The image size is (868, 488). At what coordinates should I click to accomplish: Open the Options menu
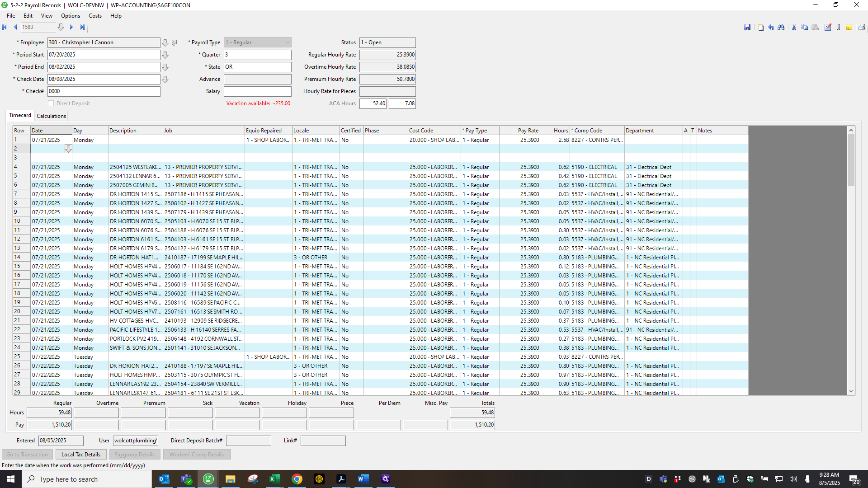[71, 16]
